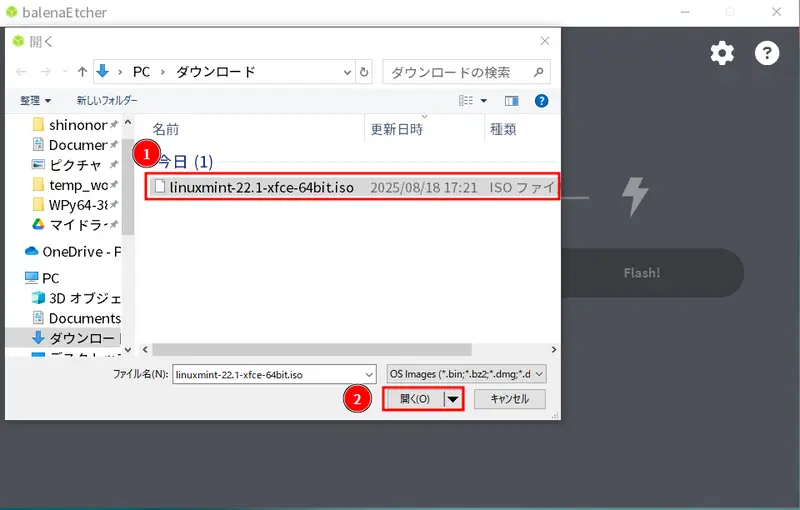
Task: Sort by 種類 column header
Action: [503, 129]
